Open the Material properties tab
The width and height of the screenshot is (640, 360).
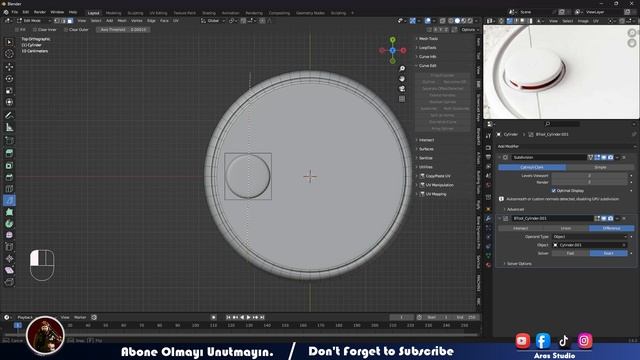click(488, 265)
